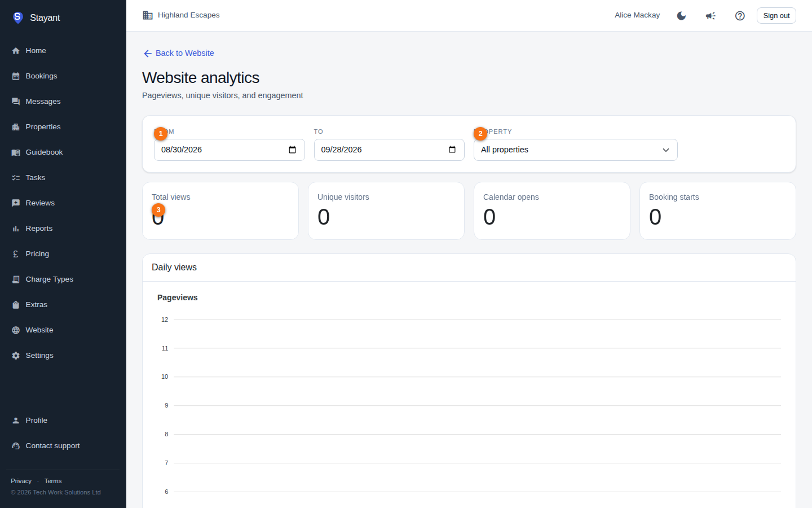Go to Bookings in the sidebar
Image resolution: width=812 pixels, height=508 pixels.
point(63,76)
